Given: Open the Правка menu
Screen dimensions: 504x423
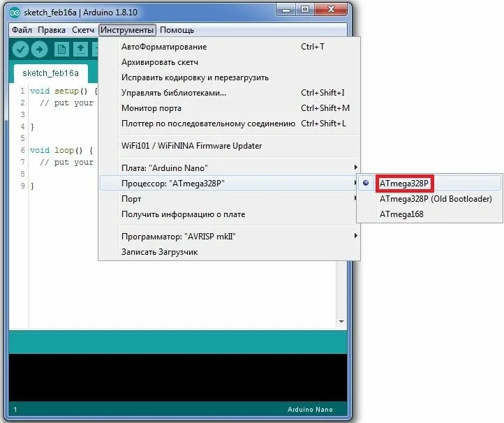Looking at the screenshot, I should point(52,30).
